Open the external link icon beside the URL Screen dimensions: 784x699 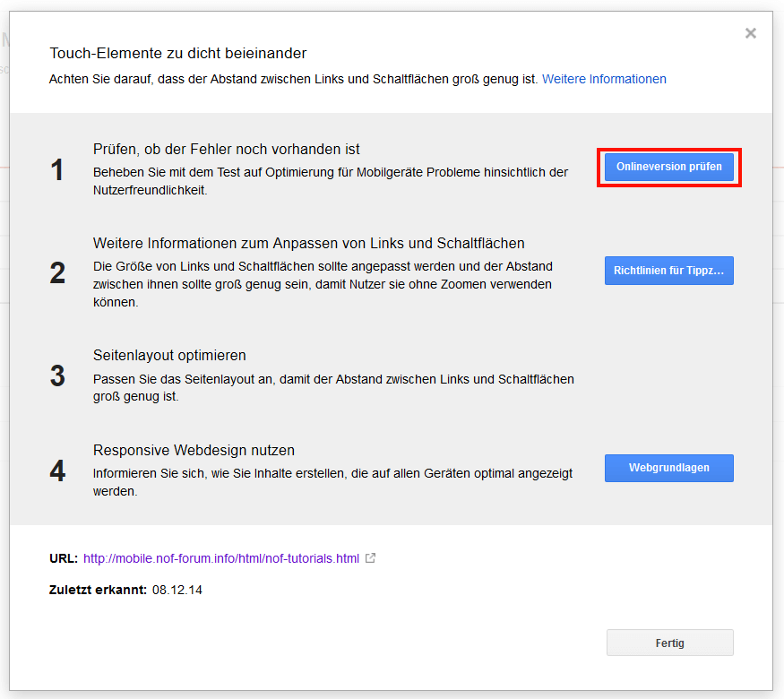pos(370,558)
